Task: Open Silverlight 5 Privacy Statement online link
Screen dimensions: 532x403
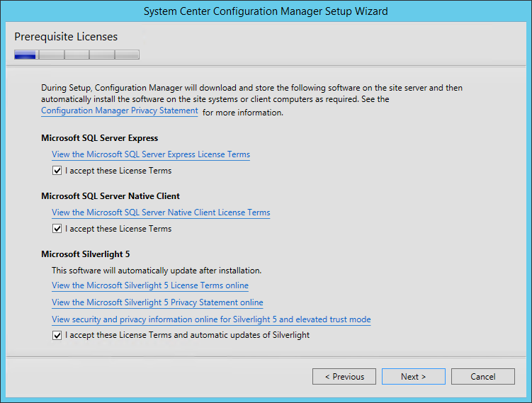Action: tap(157, 302)
